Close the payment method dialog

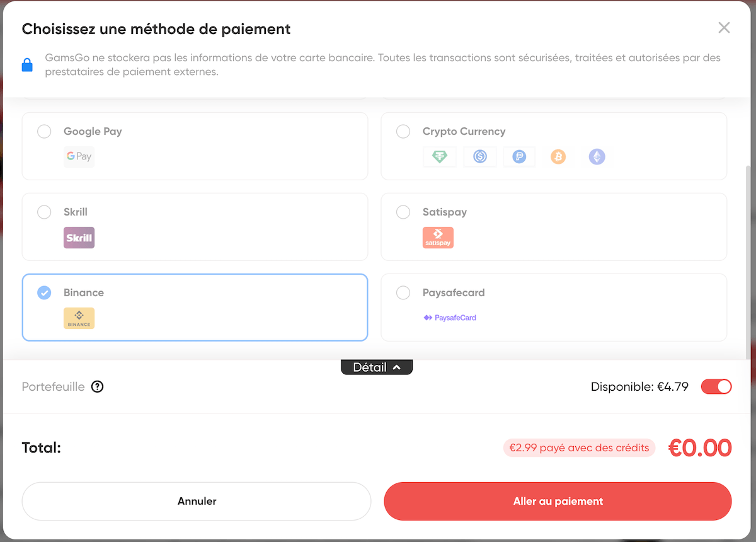pos(724,28)
